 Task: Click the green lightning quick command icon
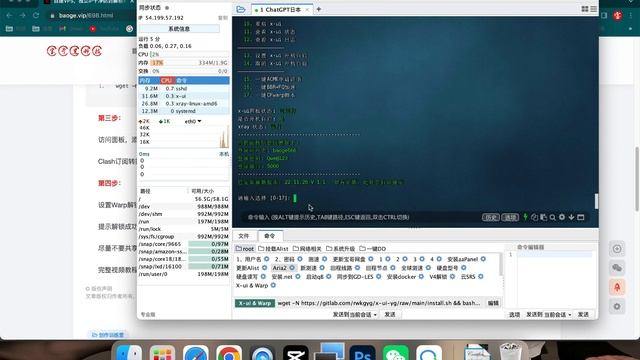(x=525, y=217)
